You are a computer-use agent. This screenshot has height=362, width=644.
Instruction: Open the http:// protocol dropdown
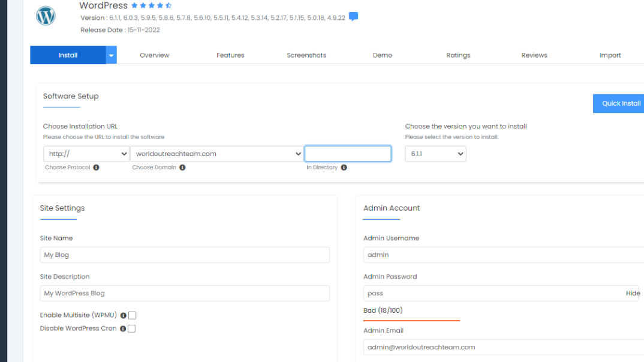86,154
